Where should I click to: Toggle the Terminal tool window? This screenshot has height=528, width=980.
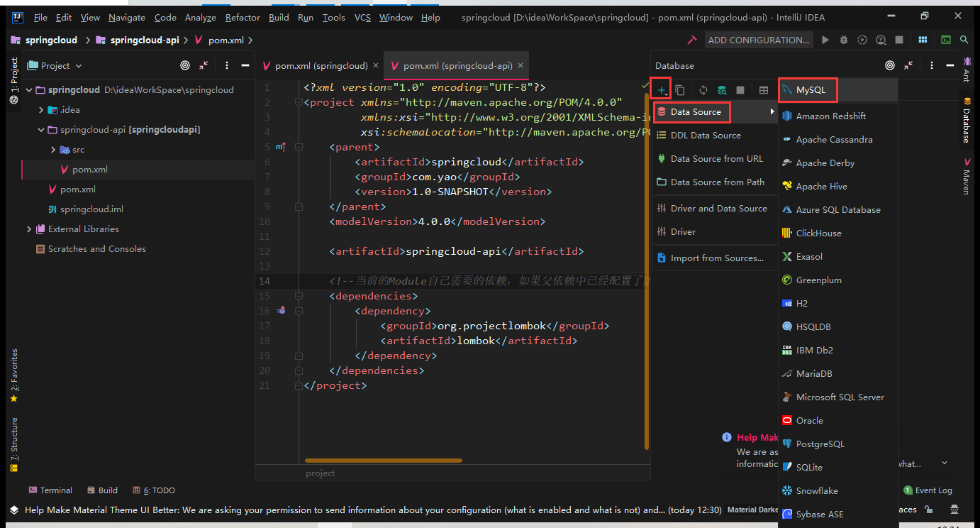pyautogui.click(x=50, y=490)
